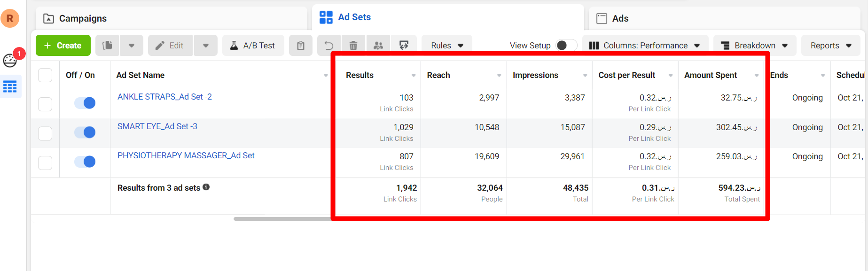
Task: Click the Amount Spent column header
Action: (710, 75)
